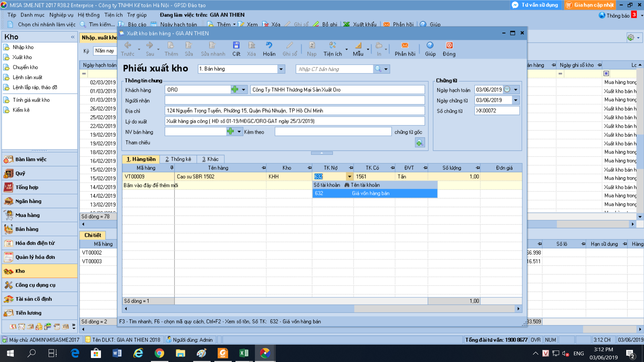Click the Số chứng từ field

coord(496,111)
